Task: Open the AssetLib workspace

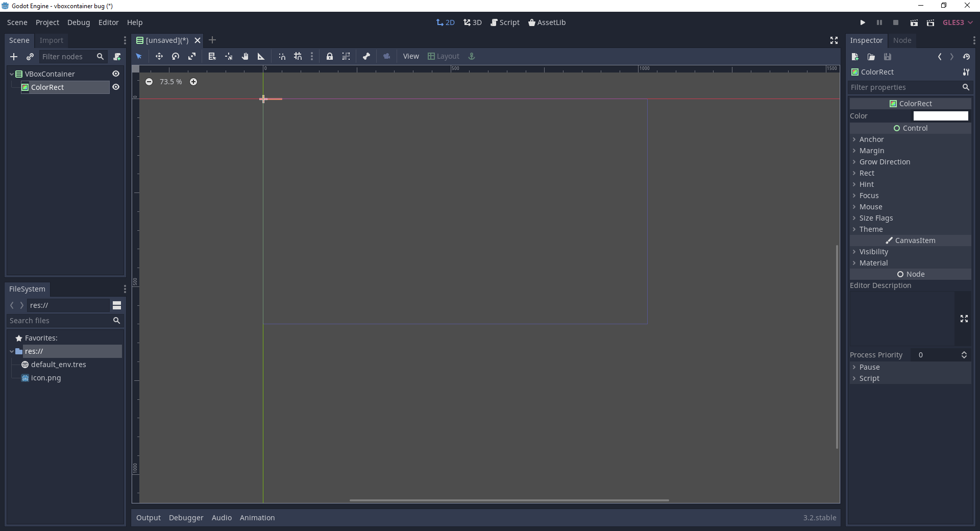Action: (548, 22)
